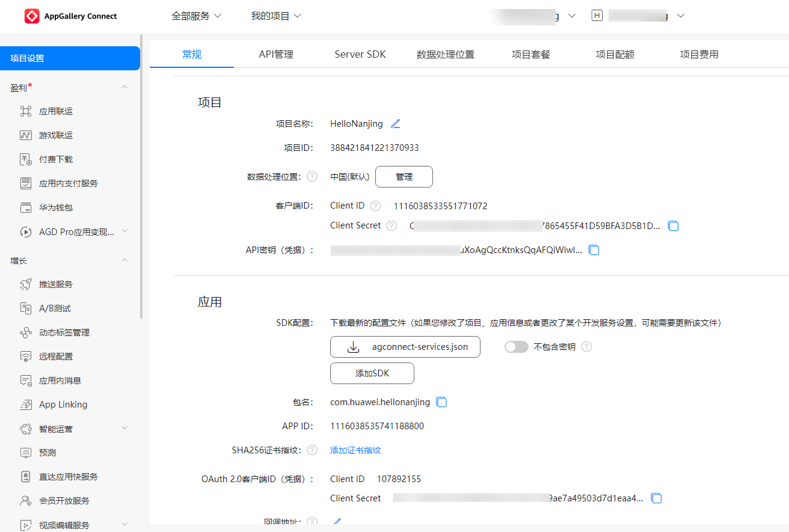The image size is (789, 532).
Task: Click help icon beside SHA256证书指纹
Action: (312, 450)
